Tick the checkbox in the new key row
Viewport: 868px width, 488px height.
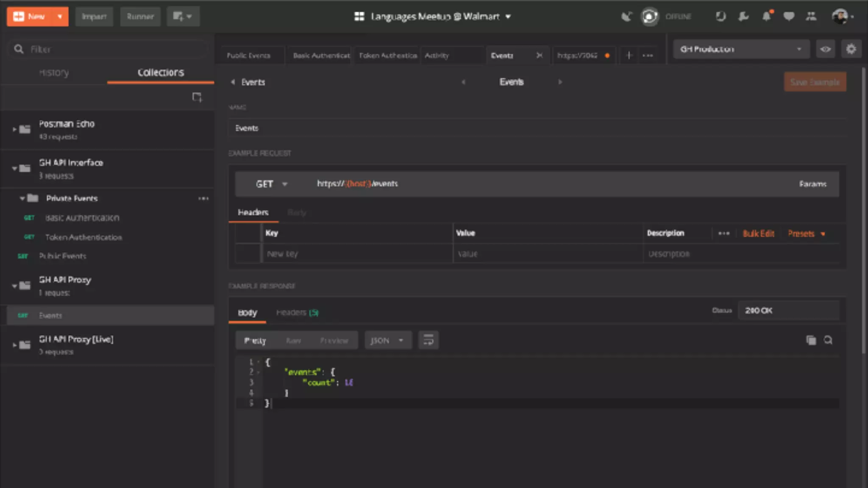pyautogui.click(x=248, y=254)
